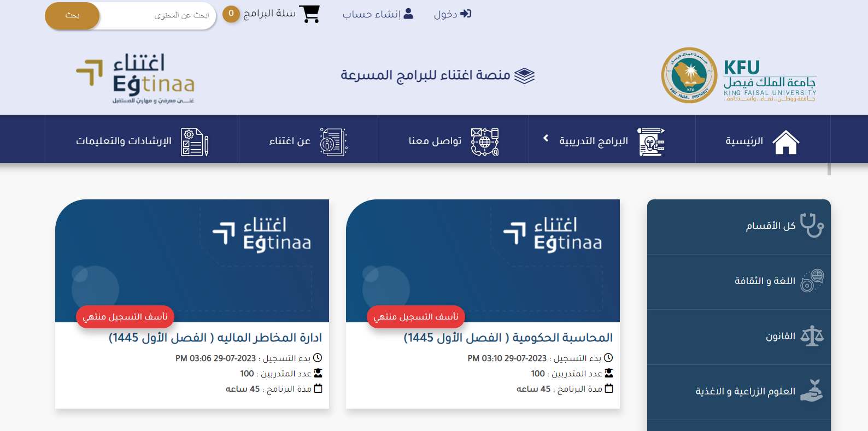Expand the البرامج التدريبية chevron arrow

[546, 138]
